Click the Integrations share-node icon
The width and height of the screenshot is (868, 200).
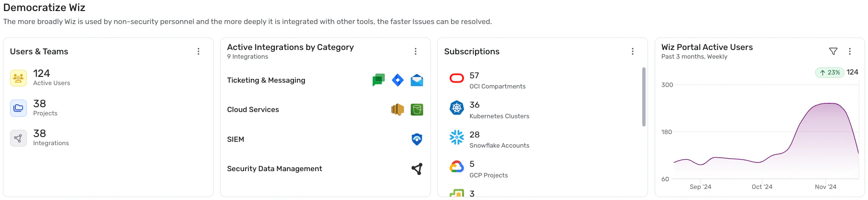(18, 138)
